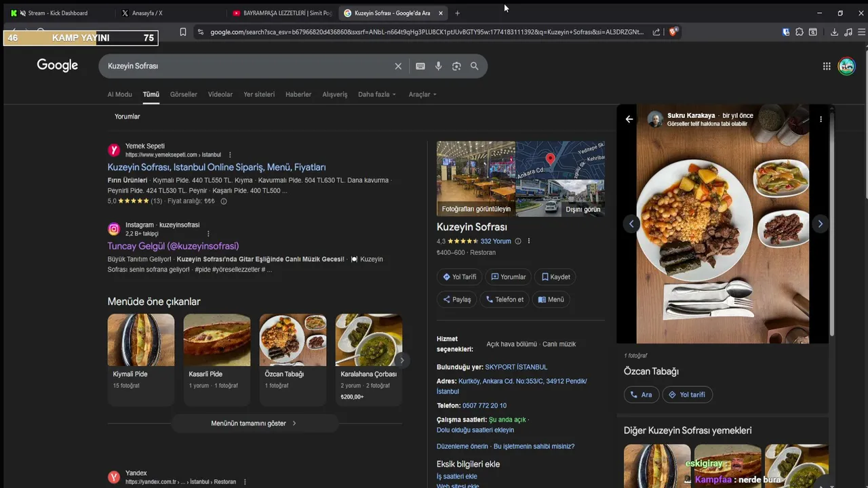This screenshot has width=868, height=488.
Task: Open the on-screen keyboard input tool
Action: (x=420, y=66)
